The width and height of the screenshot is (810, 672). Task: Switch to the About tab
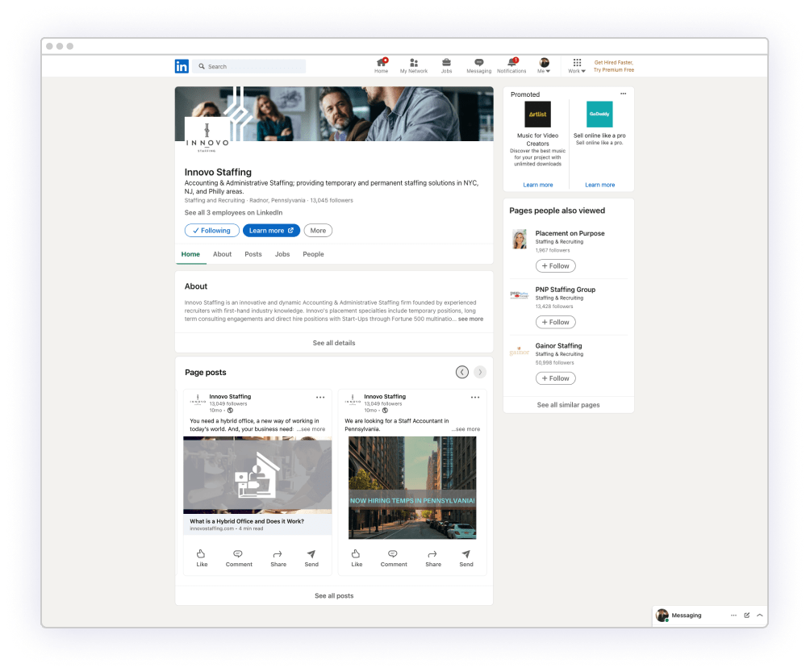(x=222, y=254)
